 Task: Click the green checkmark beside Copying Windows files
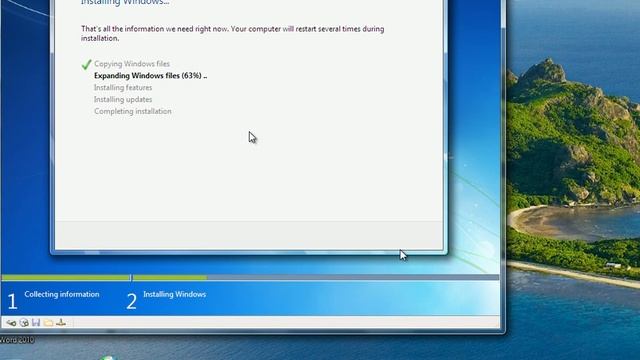(x=86, y=64)
